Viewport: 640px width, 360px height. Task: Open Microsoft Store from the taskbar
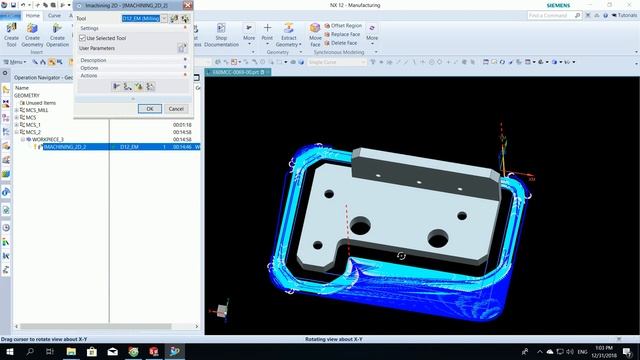click(x=92, y=351)
